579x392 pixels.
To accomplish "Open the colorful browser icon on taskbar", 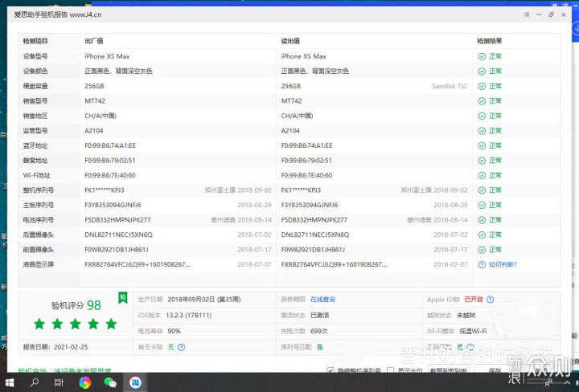I will [x=85, y=382].
